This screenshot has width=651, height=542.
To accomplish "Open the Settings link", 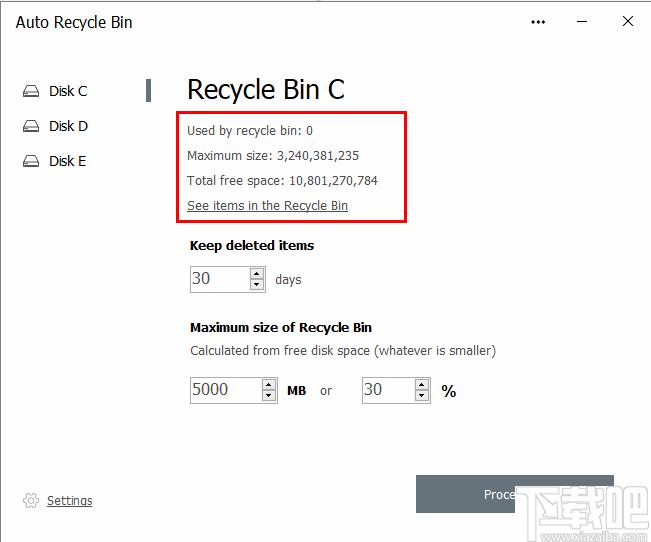I will click(69, 500).
